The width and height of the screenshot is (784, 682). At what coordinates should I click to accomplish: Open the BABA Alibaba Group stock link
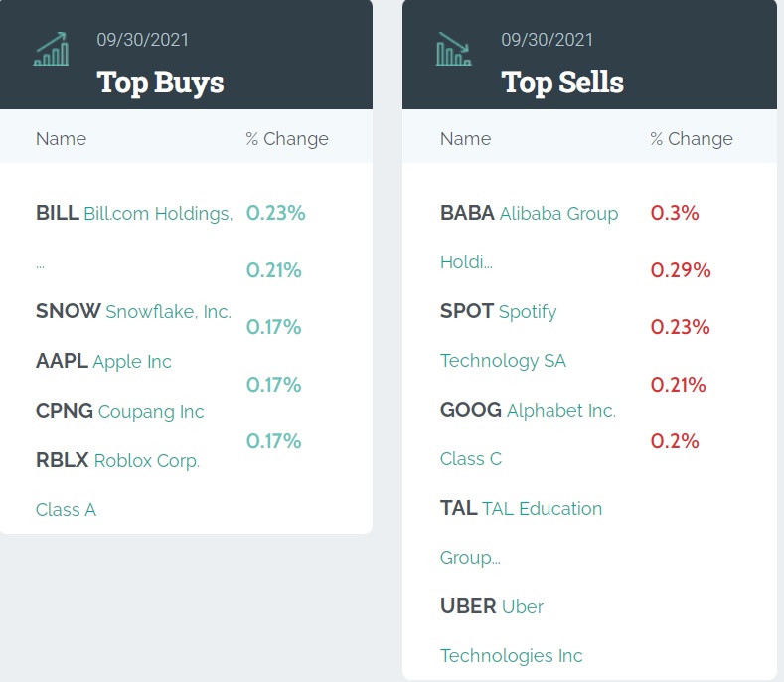(x=529, y=213)
